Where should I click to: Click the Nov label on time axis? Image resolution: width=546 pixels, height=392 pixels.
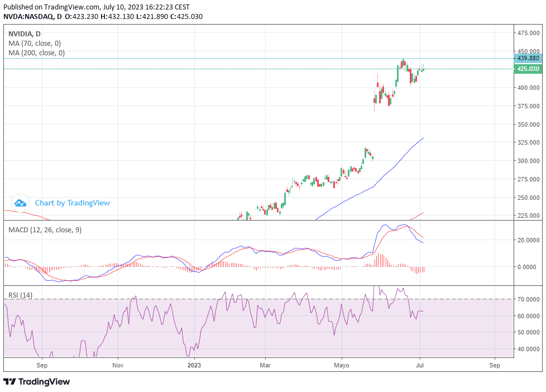(x=118, y=365)
